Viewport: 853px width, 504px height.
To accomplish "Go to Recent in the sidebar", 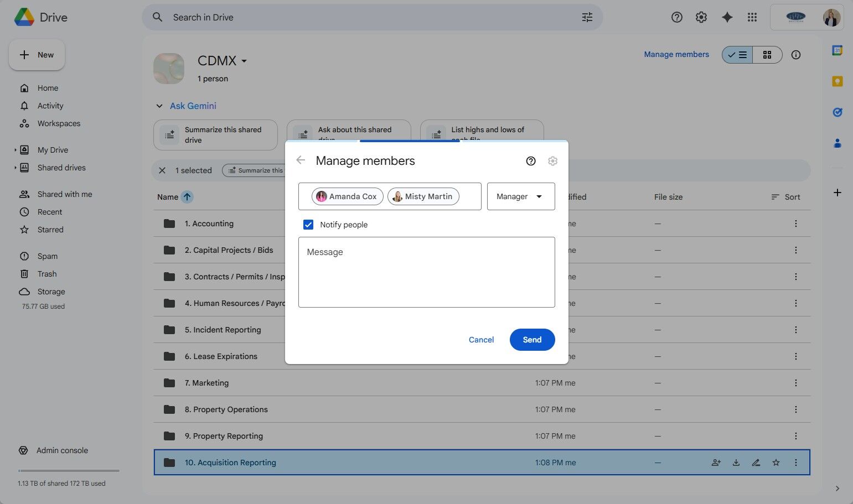I will [50, 212].
